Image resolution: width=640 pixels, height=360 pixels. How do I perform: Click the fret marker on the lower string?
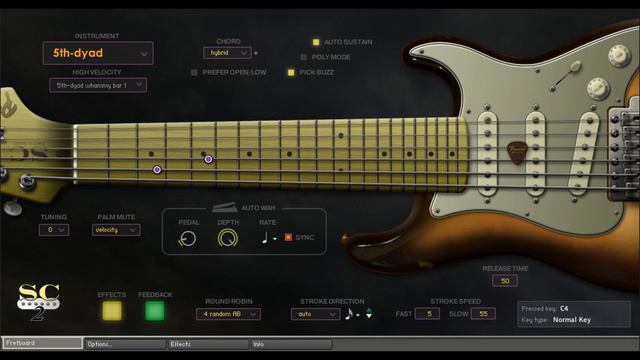click(157, 170)
